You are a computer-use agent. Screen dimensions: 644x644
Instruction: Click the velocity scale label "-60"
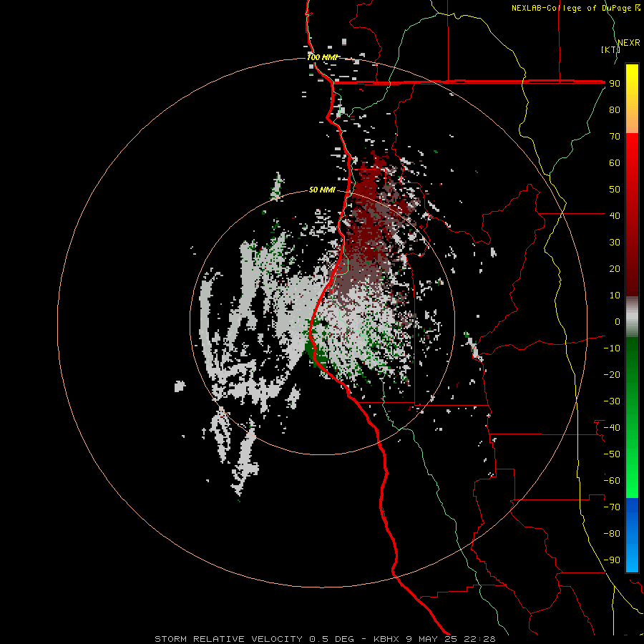click(x=612, y=481)
